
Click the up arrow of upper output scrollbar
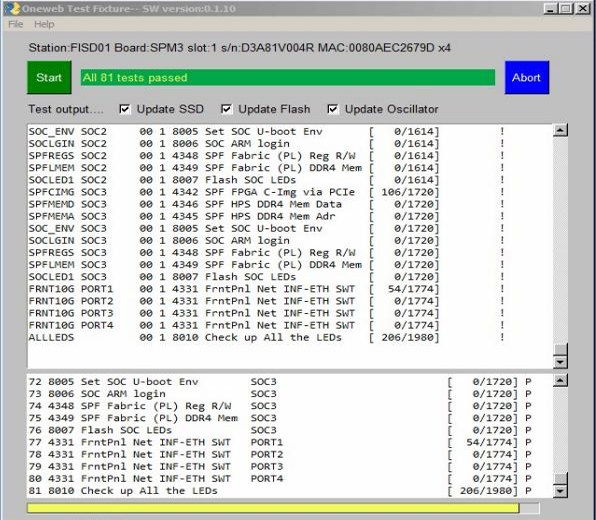click(x=560, y=130)
